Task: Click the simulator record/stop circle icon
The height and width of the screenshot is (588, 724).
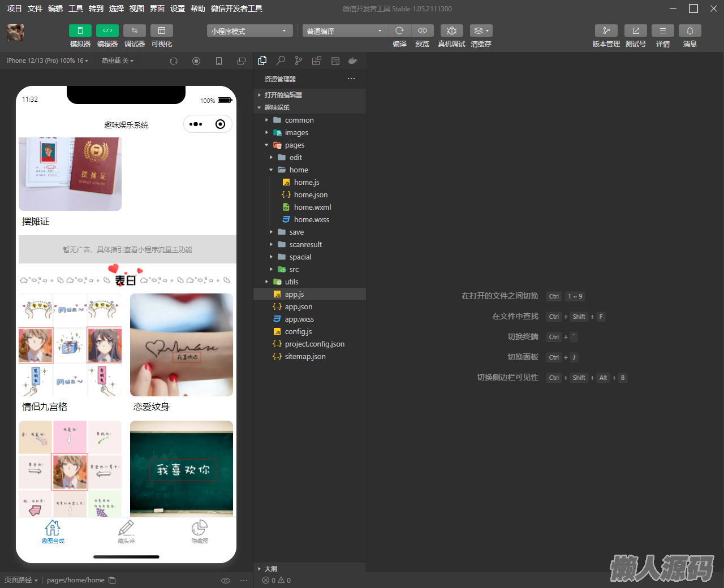Action: click(x=196, y=61)
